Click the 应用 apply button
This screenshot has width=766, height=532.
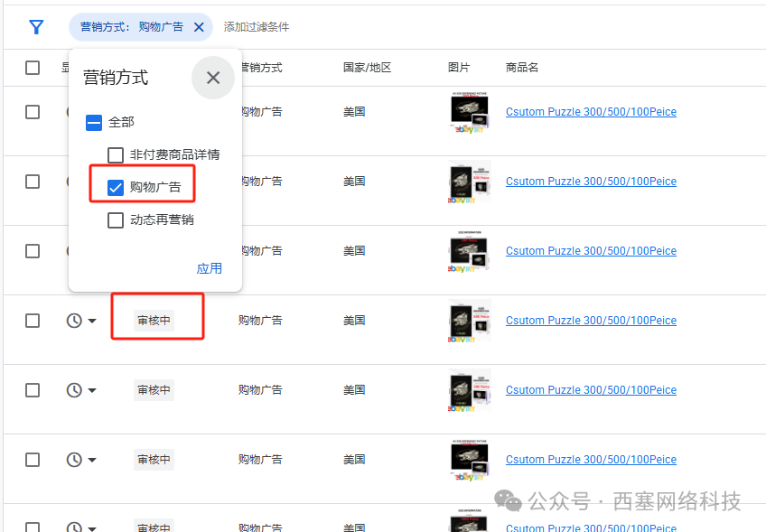pyautogui.click(x=209, y=268)
